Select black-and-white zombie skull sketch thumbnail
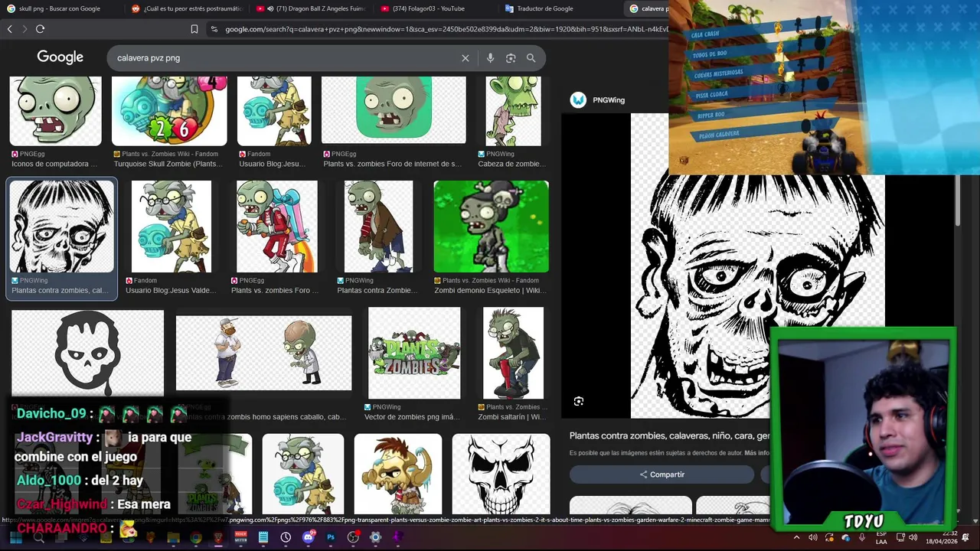This screenshot has height=551, width=980. [62, 227]
